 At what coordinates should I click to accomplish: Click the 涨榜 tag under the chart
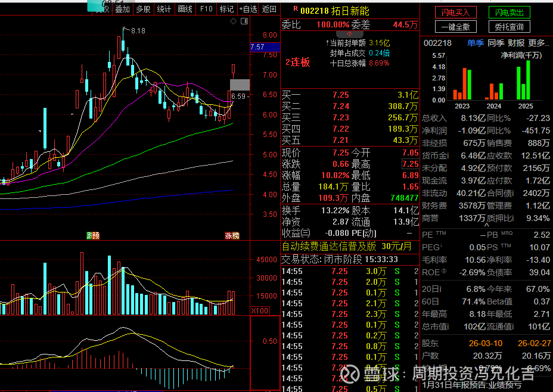click(232, 235)
